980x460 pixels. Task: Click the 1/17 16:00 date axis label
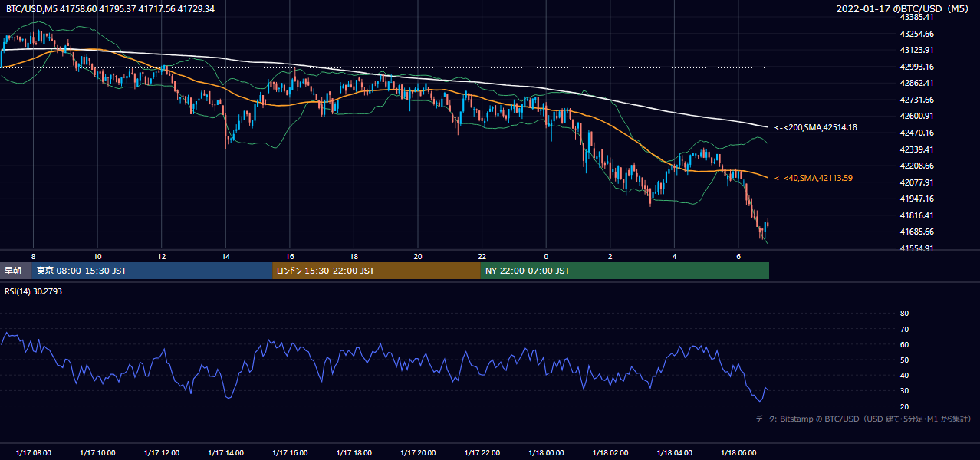(290, 452)
